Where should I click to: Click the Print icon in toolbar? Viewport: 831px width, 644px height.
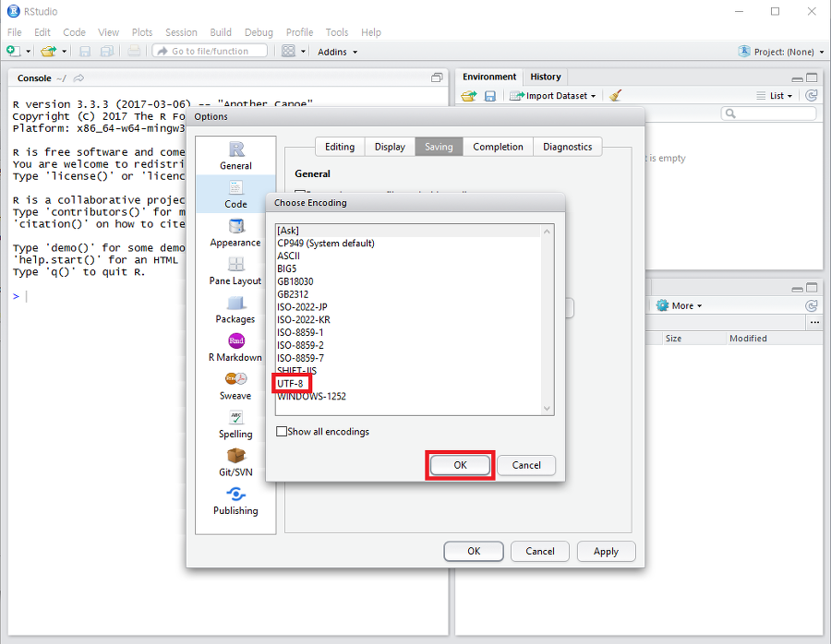pos(134,51)
